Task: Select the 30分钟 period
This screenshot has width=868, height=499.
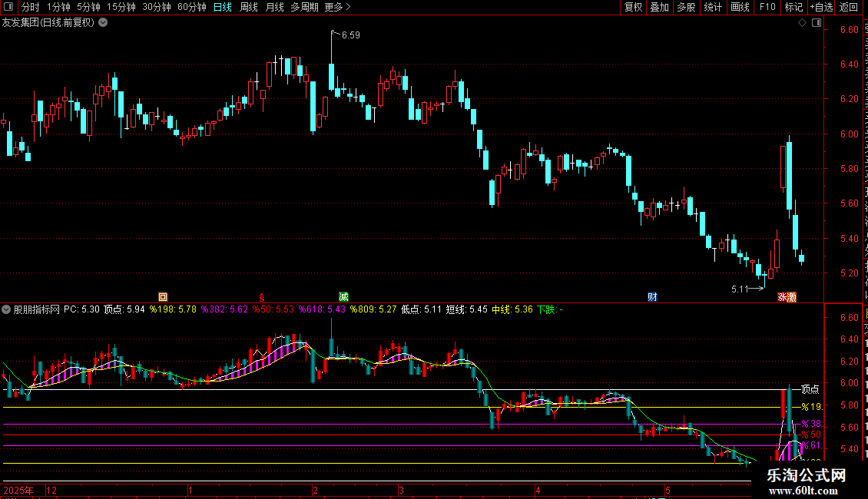Action: coord(157,7)
